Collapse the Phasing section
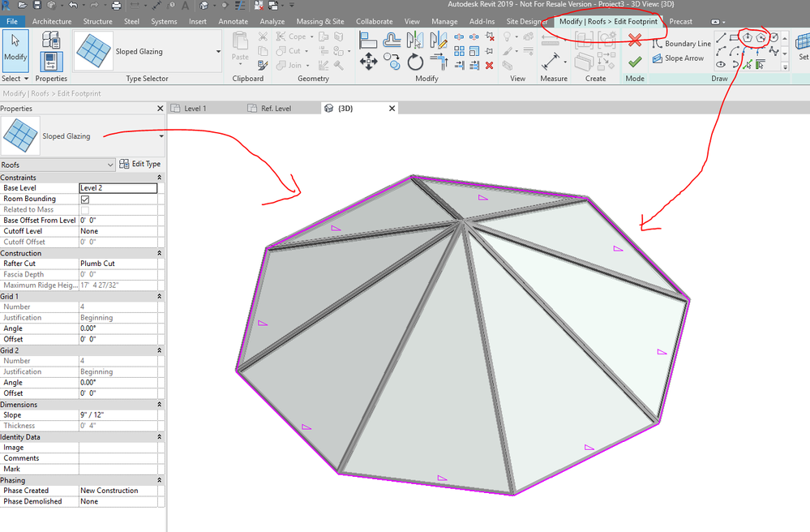Image resolution: width=810 pixels, height=532 pixels. click(159, 480)
